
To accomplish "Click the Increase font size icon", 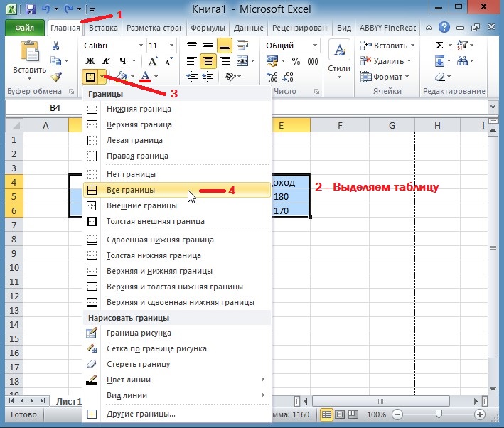I will 153,61.
